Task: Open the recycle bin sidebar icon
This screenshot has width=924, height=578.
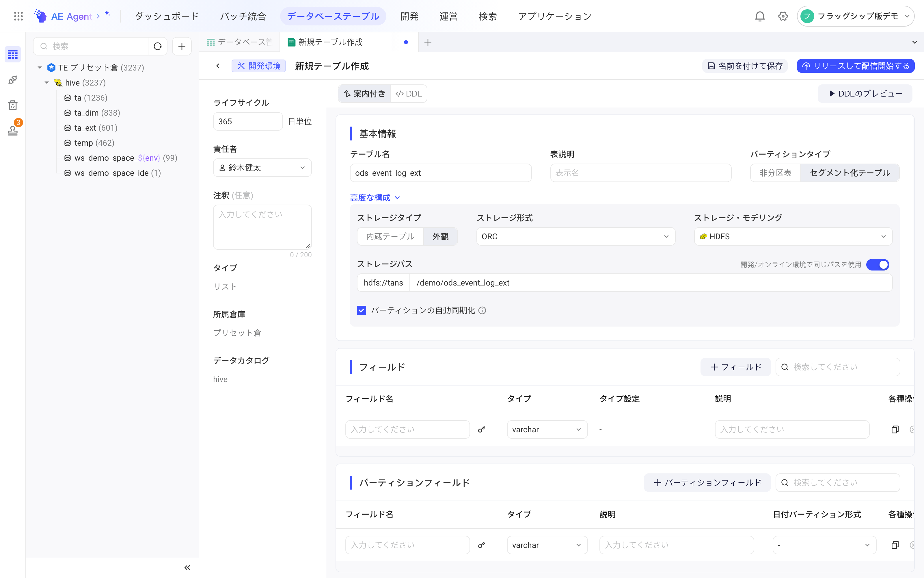Action: [13, 105]
